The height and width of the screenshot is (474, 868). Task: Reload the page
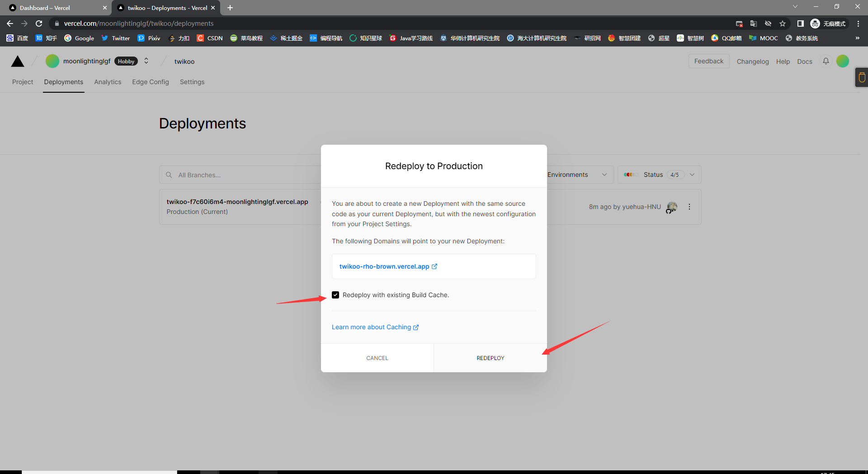pos(39,24)
